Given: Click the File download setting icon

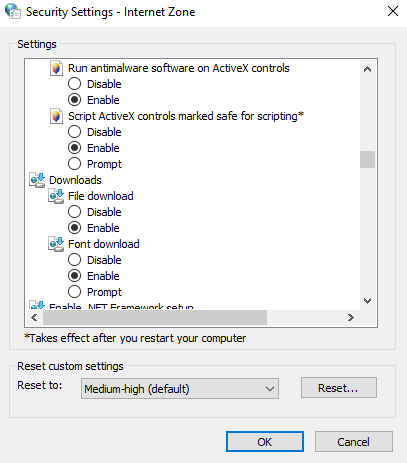Looking at the screenshot, I should 56,196.
